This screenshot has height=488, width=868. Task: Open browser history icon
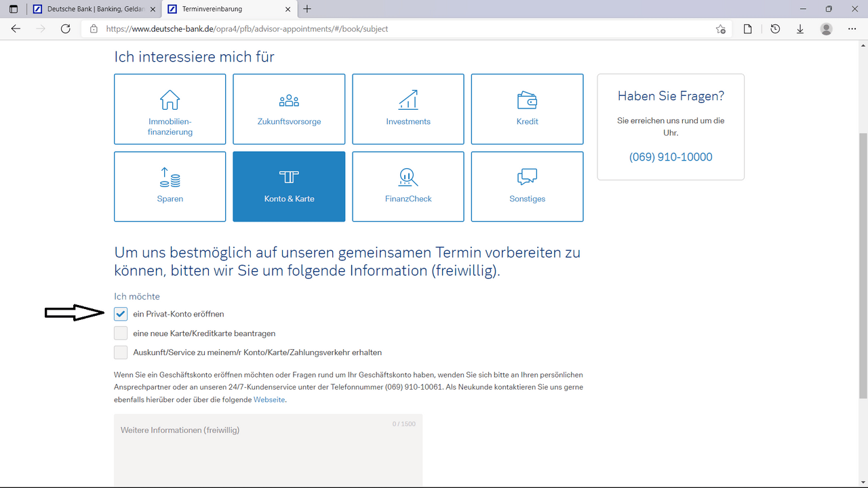775,29
